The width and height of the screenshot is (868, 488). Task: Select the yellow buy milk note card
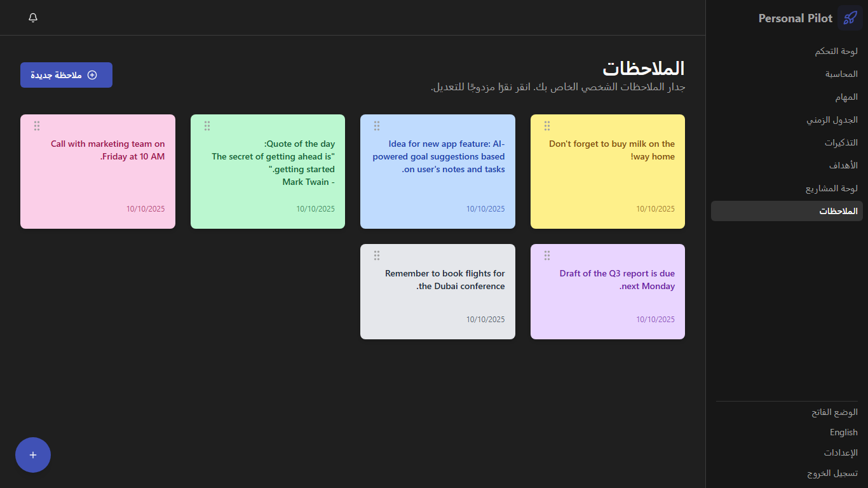pos(607,178)
